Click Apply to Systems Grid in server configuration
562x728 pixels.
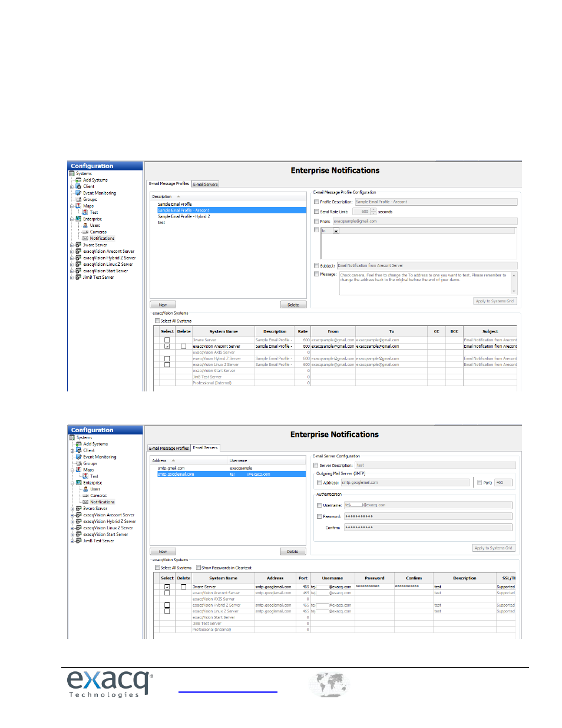(494, 548)
